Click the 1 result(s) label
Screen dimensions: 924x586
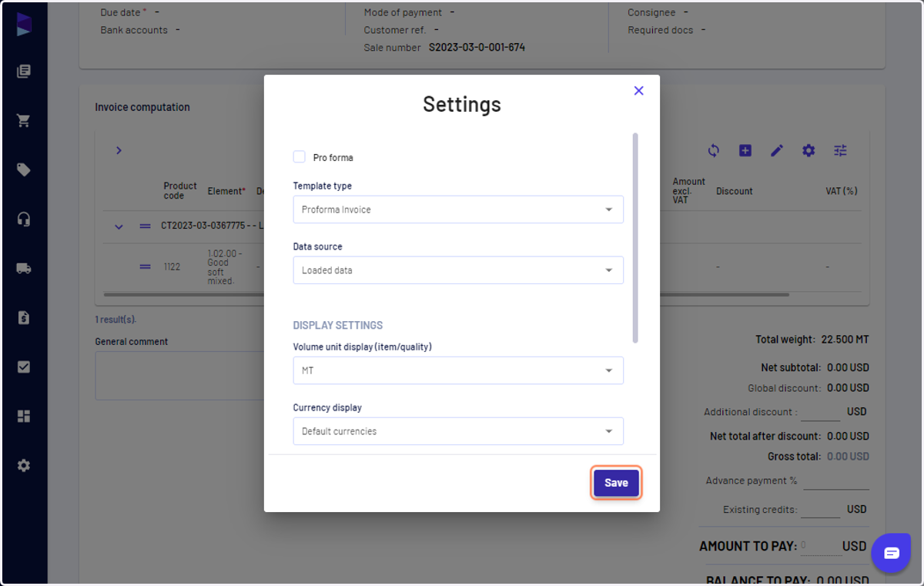[x=115, y=320]
